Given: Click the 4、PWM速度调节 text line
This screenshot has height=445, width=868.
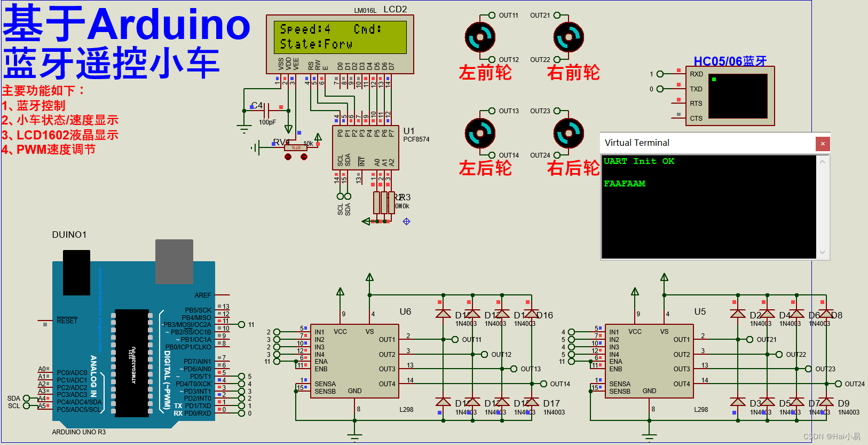Looking at the screenshot, I should click(49, 150).
